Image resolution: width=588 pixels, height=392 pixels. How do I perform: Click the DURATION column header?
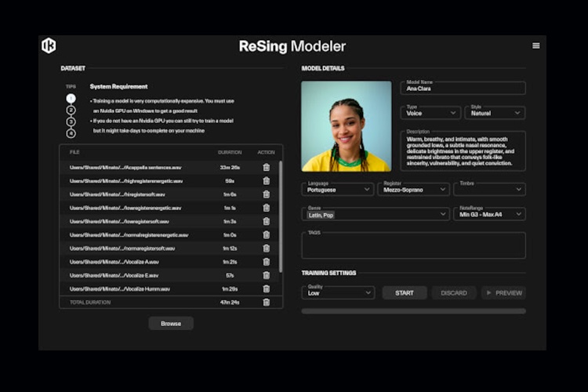point(230,152)
